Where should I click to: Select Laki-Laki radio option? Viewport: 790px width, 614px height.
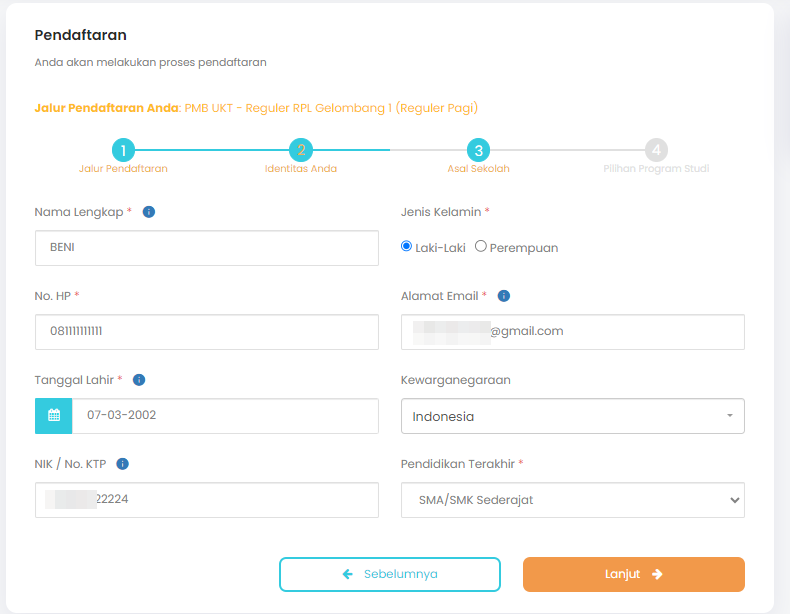tap(406, 246)
